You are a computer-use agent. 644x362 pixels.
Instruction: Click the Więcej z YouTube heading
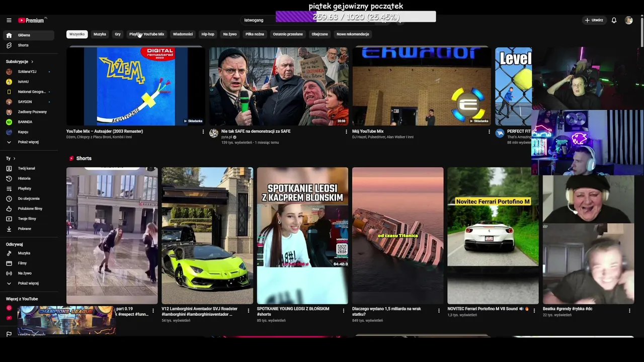tap(22, 299)
